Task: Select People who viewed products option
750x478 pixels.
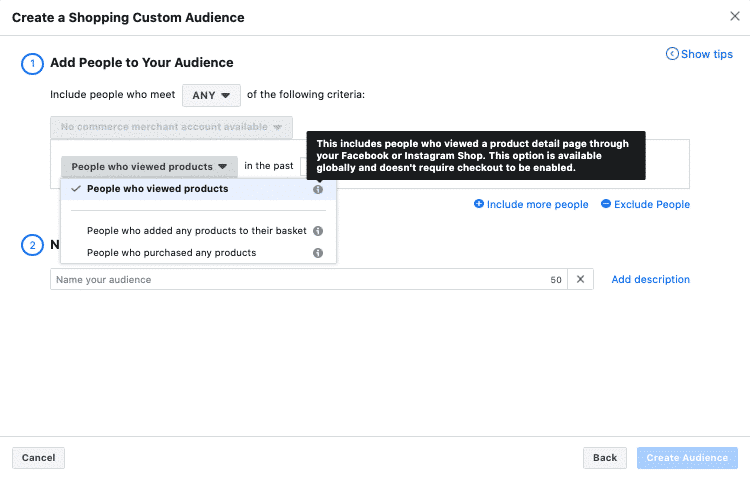Action: click(x=157, y=189)
